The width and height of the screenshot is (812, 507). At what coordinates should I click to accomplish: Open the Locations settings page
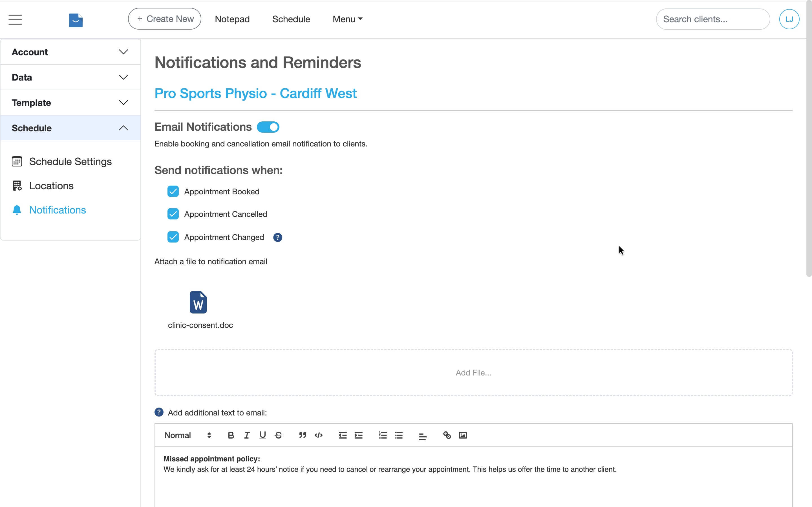tap(51, 185)
